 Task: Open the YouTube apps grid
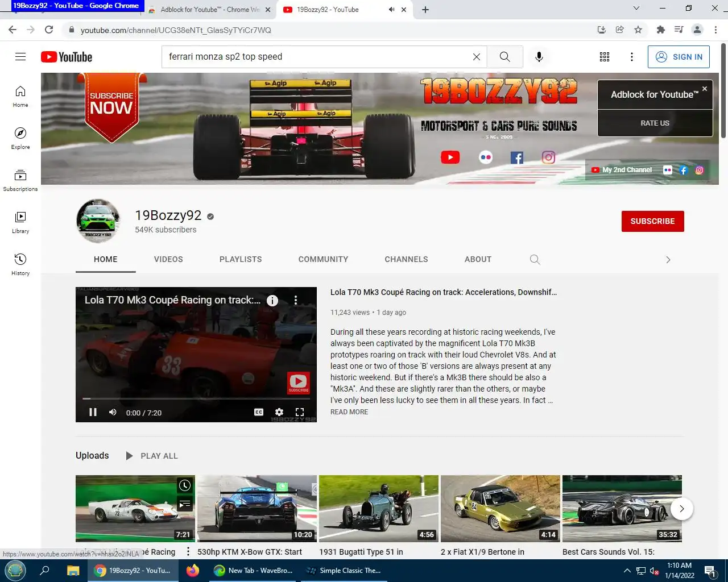click(x=605, y=57)
